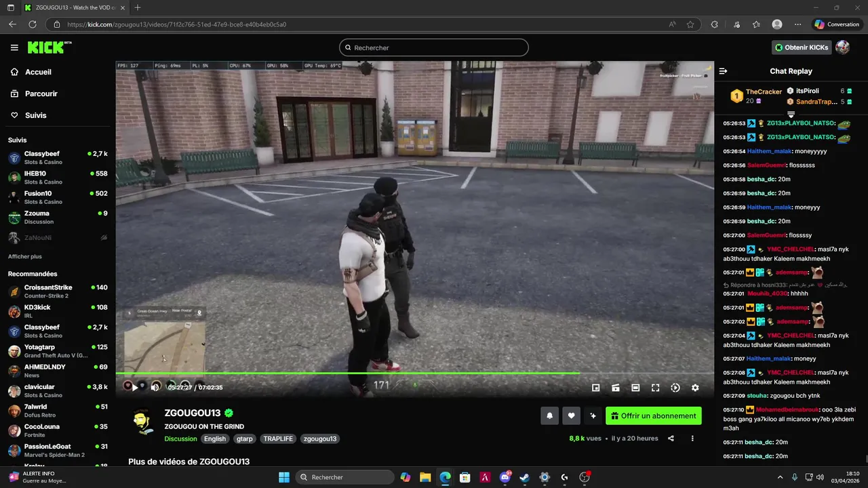Open ZGOUGOU13 channel avatar
The image size is (868, 488).
142,422
